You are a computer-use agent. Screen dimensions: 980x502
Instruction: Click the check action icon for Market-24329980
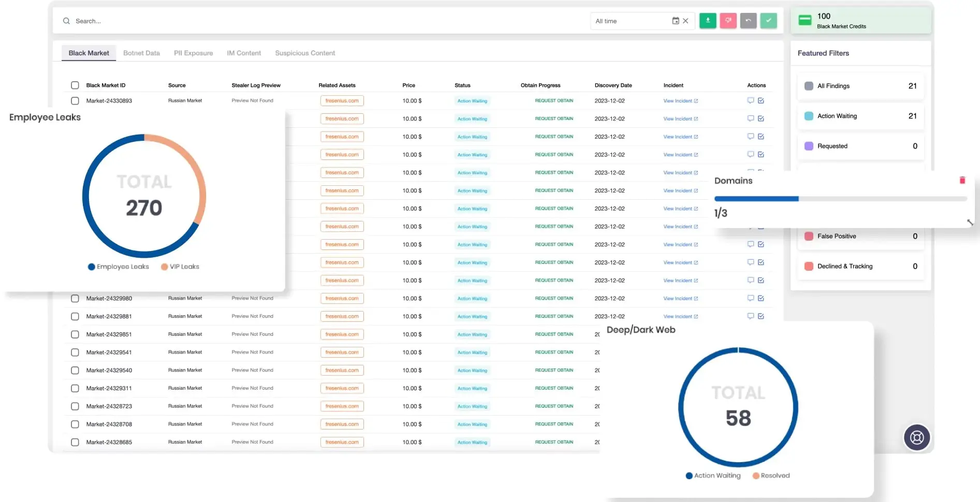tap(761, 298)
